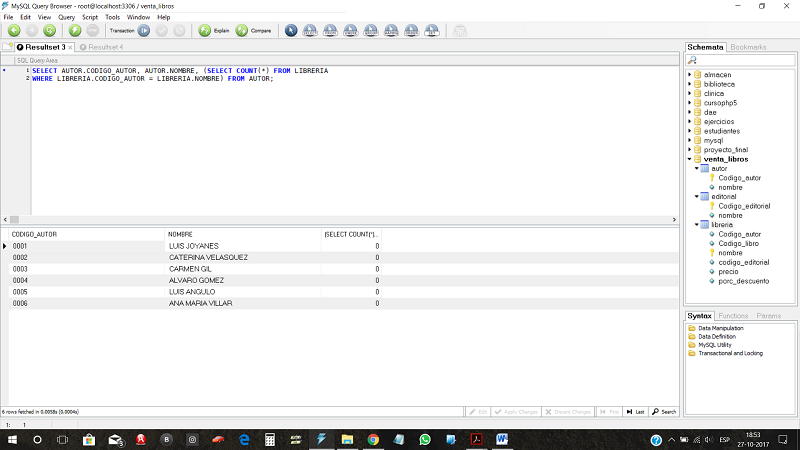The width and height of the screenshot is (800, 450).
Task: Expand the proyecto_final schema
Action: coord(690,149)
